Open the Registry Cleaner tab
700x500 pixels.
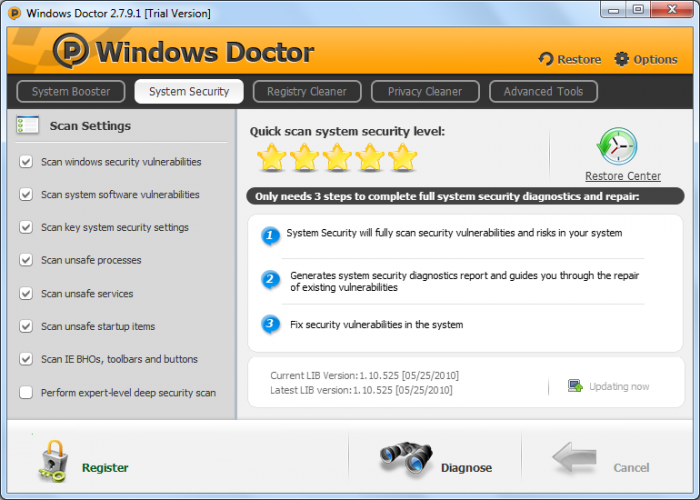coord(307,92)
